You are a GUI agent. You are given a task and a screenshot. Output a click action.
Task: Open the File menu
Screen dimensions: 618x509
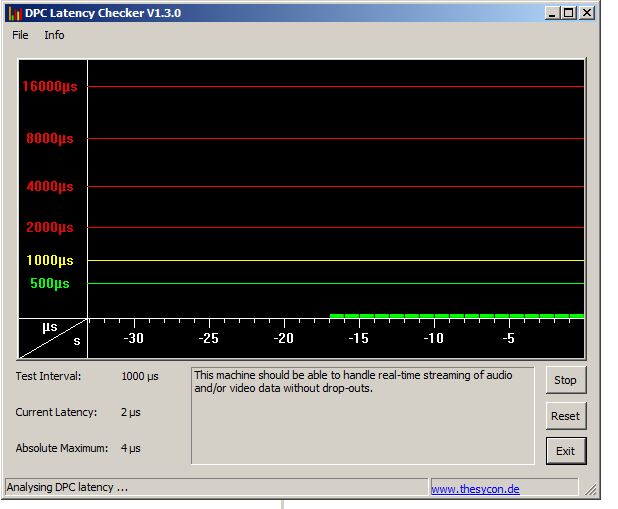tap(20, 35)
